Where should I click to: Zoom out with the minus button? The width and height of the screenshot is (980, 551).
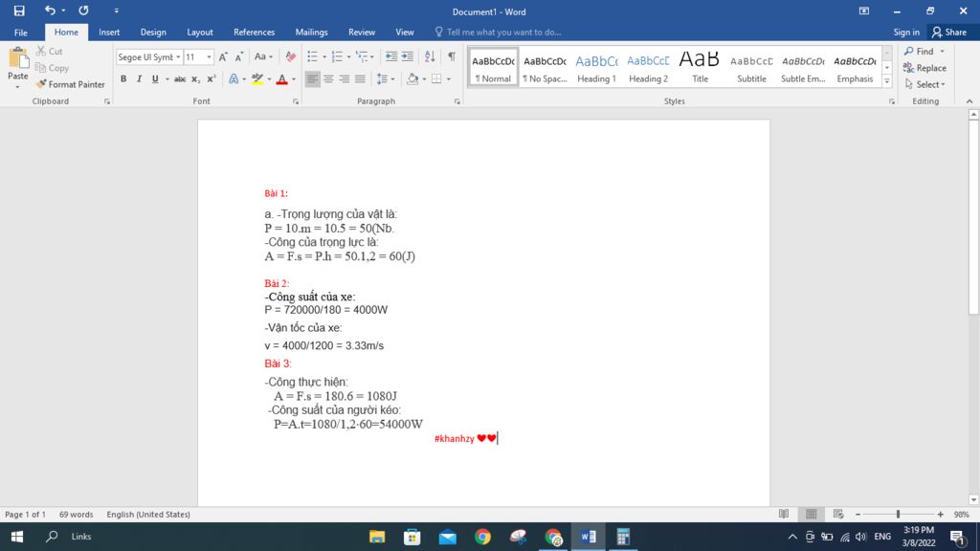click(x=857, y=514)
